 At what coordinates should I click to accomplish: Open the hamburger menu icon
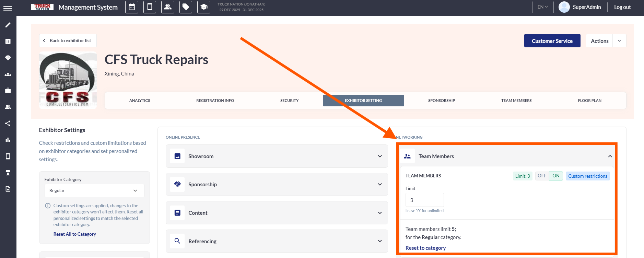click(x=8, y=8)
